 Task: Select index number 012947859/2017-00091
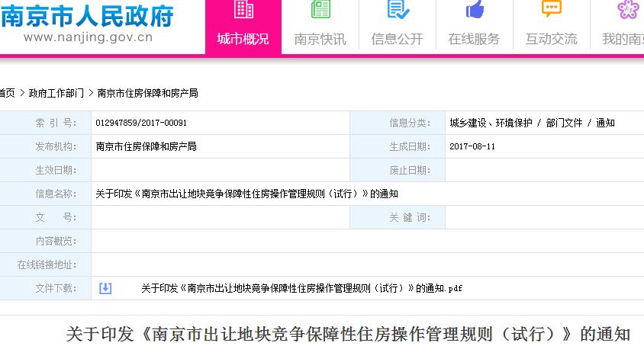[x=141, y=123]
